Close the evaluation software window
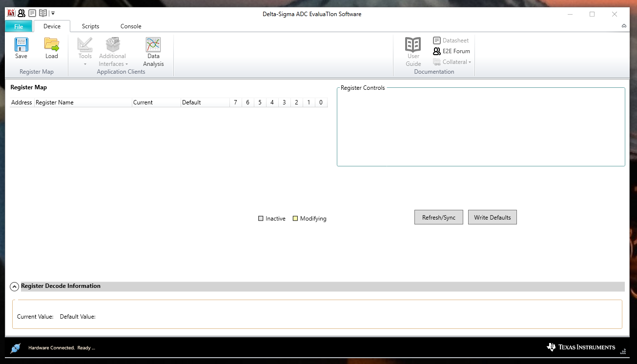The height and width of the screenshot is (364, 637). point(615,14)
